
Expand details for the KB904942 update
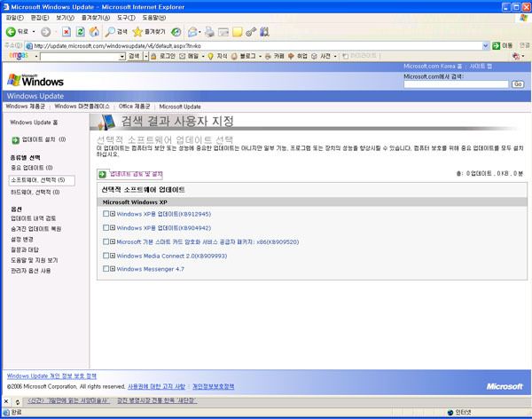click(x=113, y=227)
